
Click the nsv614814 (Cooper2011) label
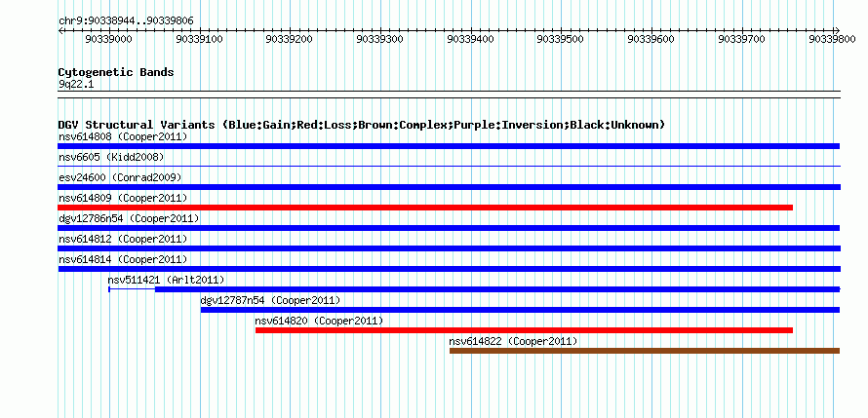coord(123,259)
